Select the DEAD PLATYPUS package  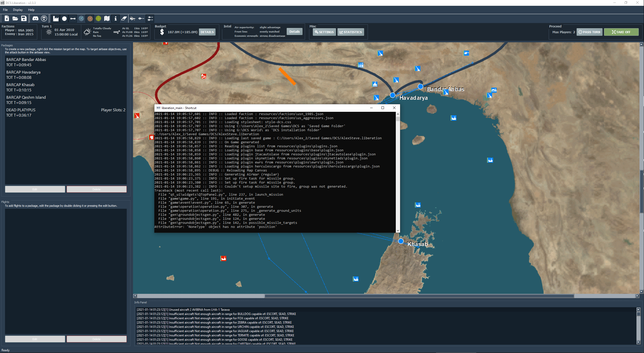[66, 113]
